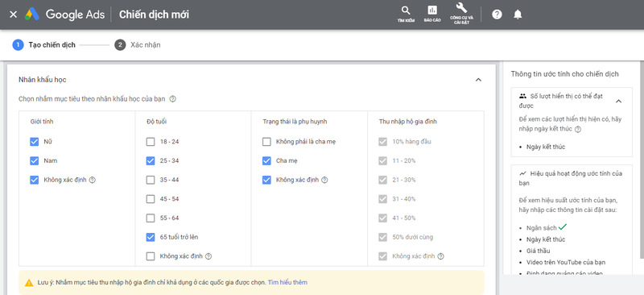Image resolution: width=644 pixels, height=295 pixels.
Task: Click the 50% dưới cùng income checkbox
Action: click(x=383, y=237)
